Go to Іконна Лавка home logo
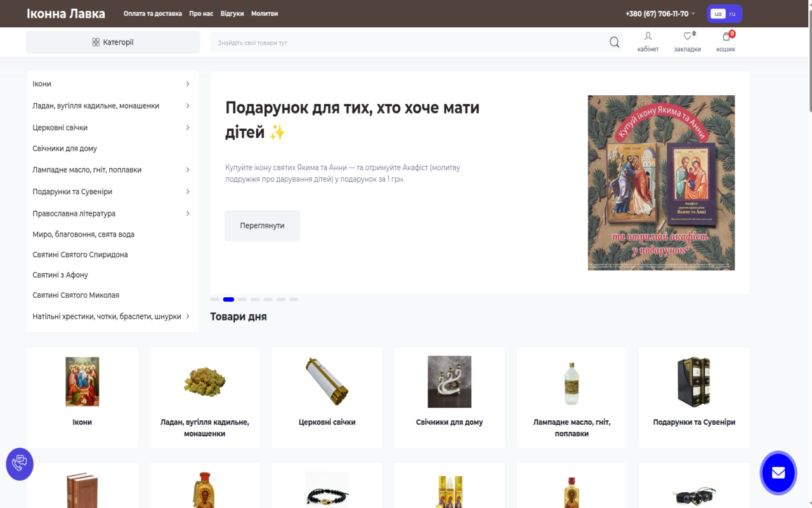This screenshot has width=812, height=508. click(66, 13)
